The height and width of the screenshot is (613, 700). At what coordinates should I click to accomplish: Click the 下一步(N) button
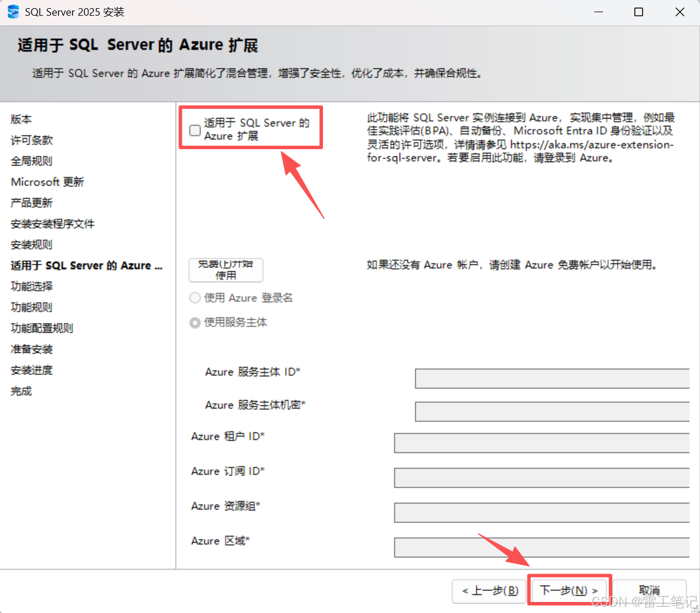(x=569, y=590)
